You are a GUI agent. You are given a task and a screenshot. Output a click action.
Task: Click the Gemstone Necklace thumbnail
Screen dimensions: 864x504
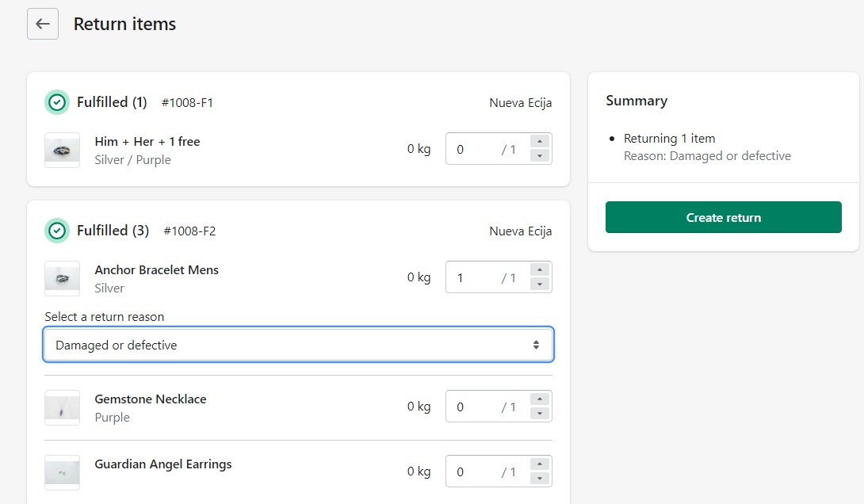(x=62, y=407)
